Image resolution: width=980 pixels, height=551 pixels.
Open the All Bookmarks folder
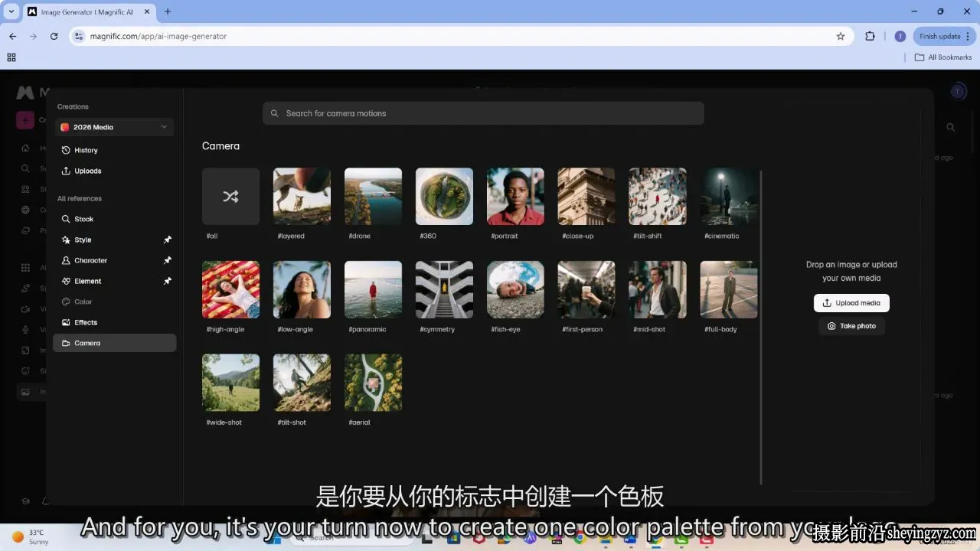click(943, 57)
